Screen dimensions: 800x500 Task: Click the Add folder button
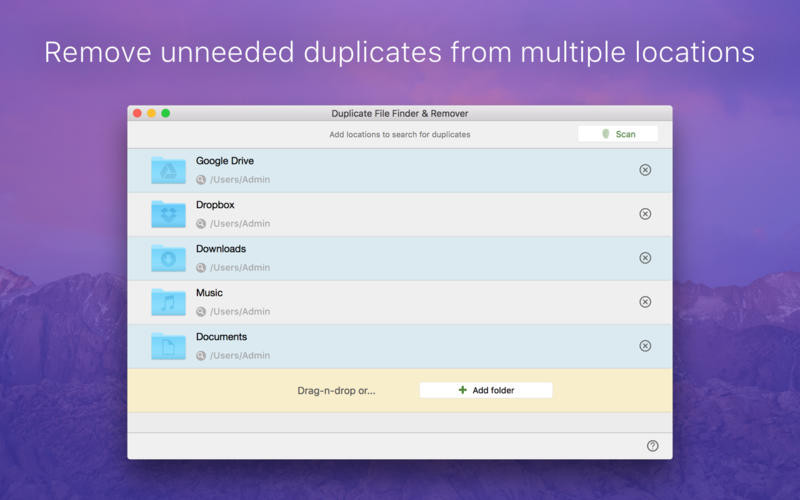coord(486,390)
